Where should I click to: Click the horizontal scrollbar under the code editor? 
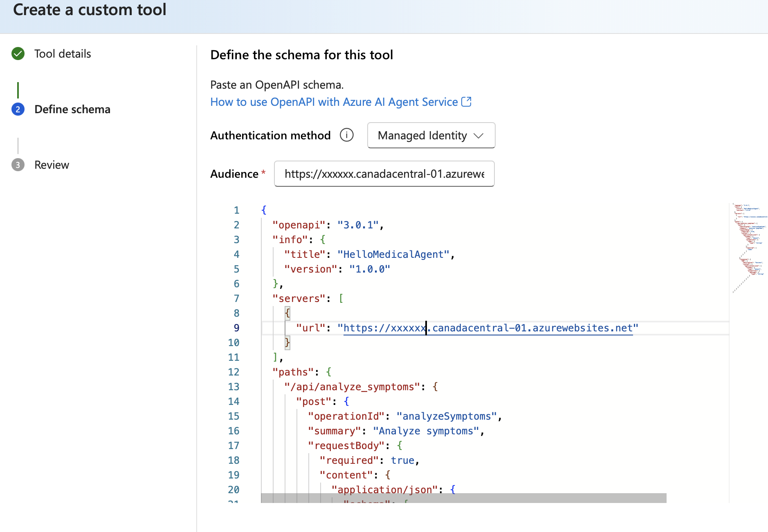(464, 498)
